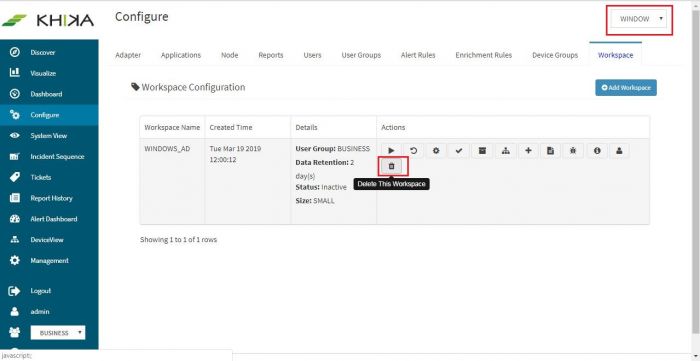Switch to the Adapter tab
Viewport: 700px width, 361px height.
128,55
